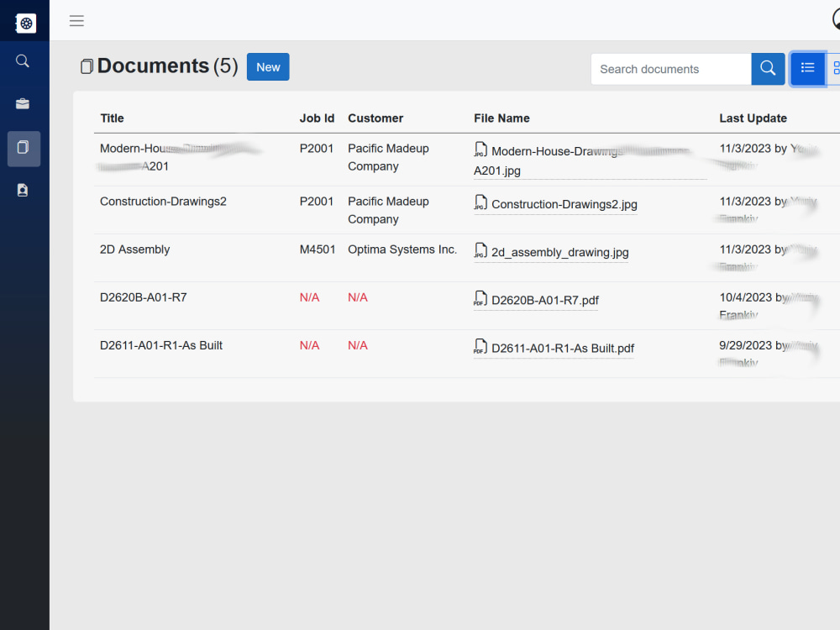
Task: Click JPG icon beside Modern-House-Drawings file
Action: pyautogui.click(x=480, y=150)
